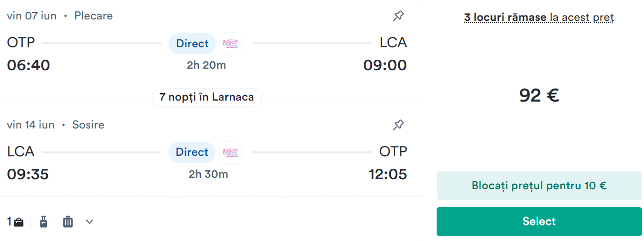The width and height of the screenshot is (644, 241).
Task: Pin the return flight on 14 iun
Action: coord(398,124)
